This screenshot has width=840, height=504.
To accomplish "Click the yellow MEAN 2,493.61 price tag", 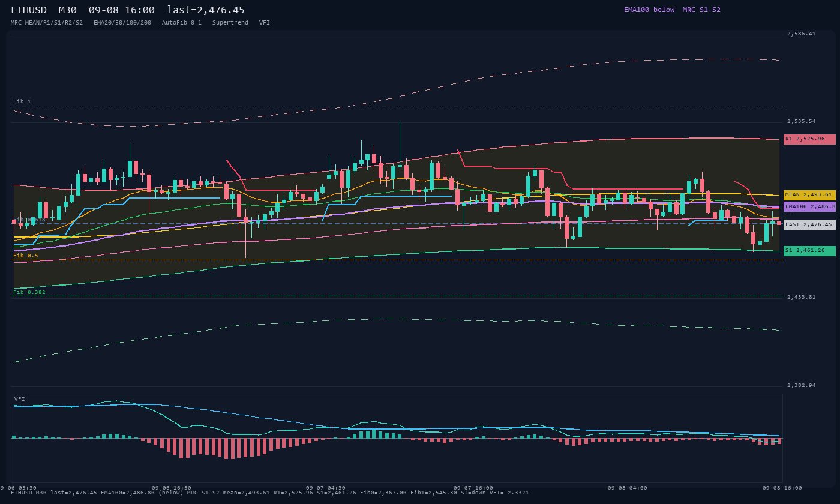I will 809,195.
